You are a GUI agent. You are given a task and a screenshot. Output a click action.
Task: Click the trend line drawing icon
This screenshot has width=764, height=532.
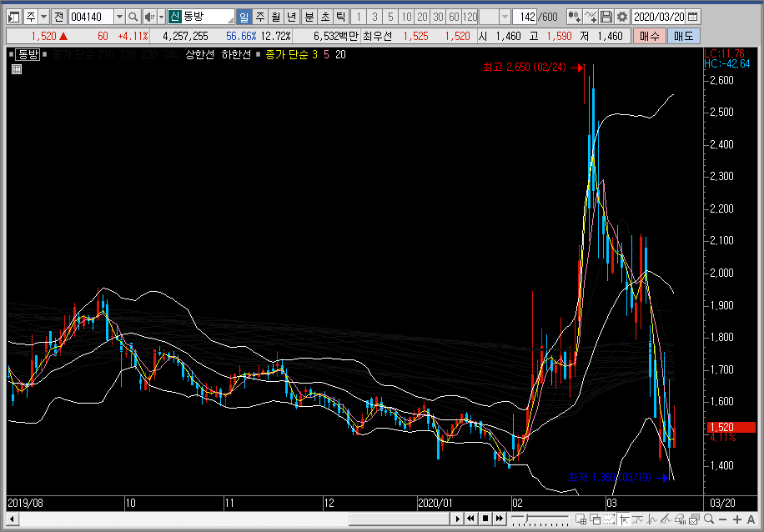click(x=638, y=519)
